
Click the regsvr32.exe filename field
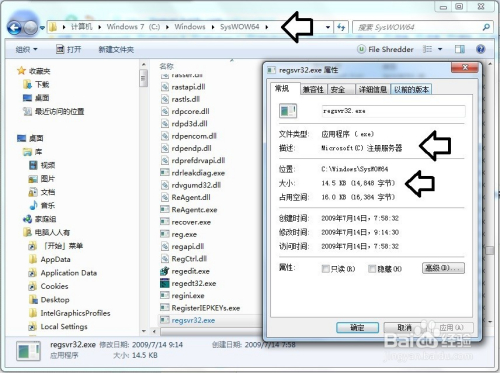393,111
